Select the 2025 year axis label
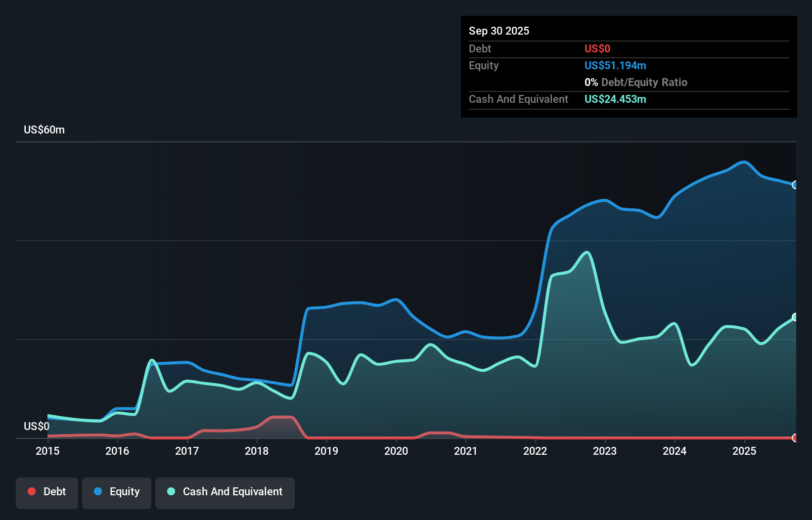This screenshot has height=520, width=812. (745, 451)
